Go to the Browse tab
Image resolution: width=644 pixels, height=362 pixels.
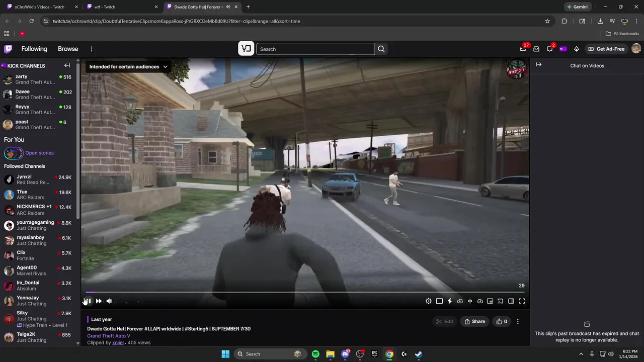coord(68,49)
